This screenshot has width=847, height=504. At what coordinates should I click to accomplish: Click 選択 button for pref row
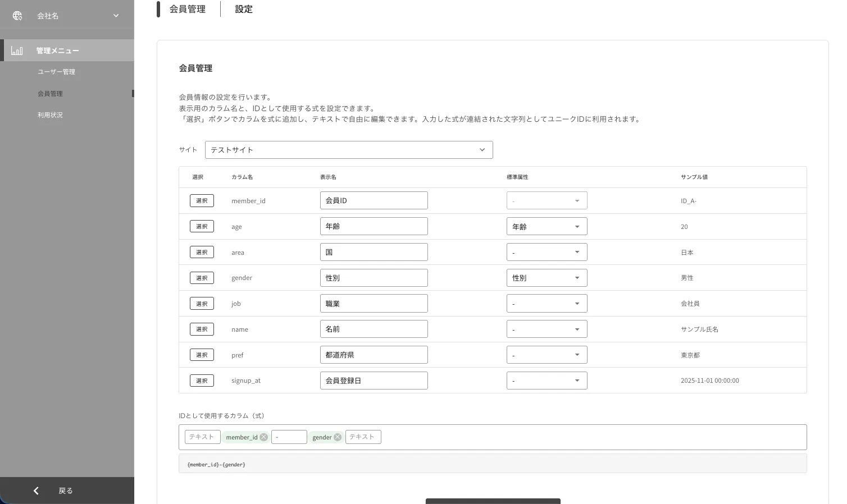coord(202,355)
